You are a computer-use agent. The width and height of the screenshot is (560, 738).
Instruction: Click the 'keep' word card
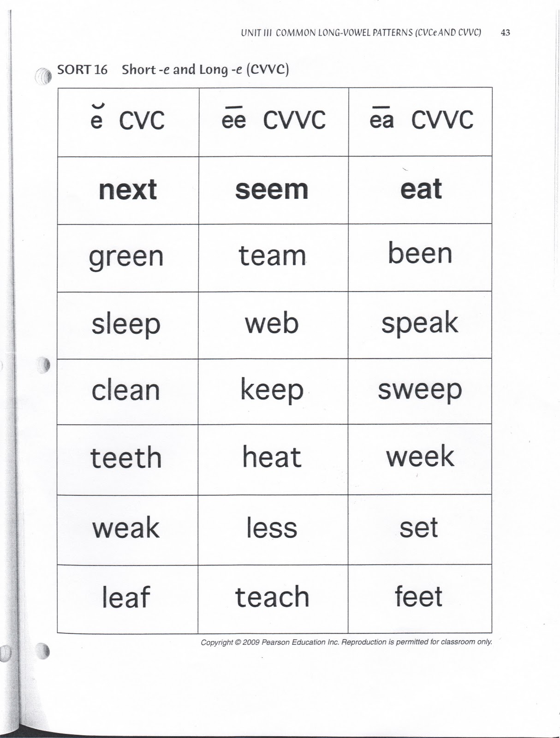(273, 392)
